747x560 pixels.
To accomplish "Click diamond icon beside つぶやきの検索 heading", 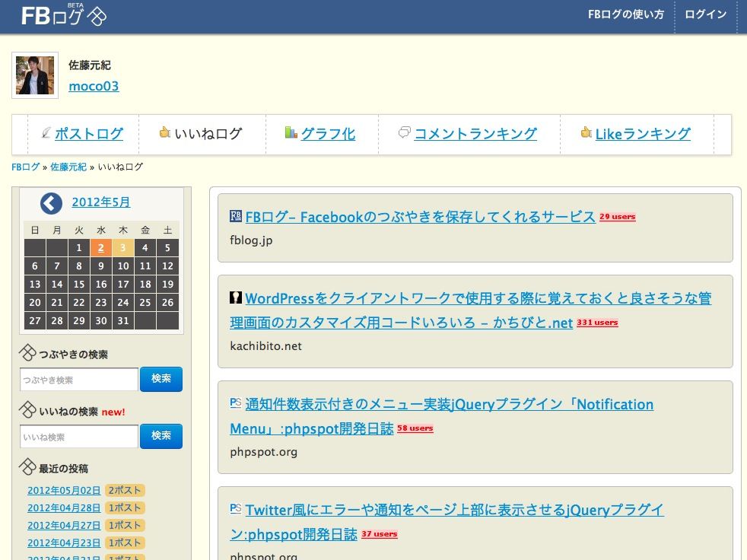I will [27, 353].
